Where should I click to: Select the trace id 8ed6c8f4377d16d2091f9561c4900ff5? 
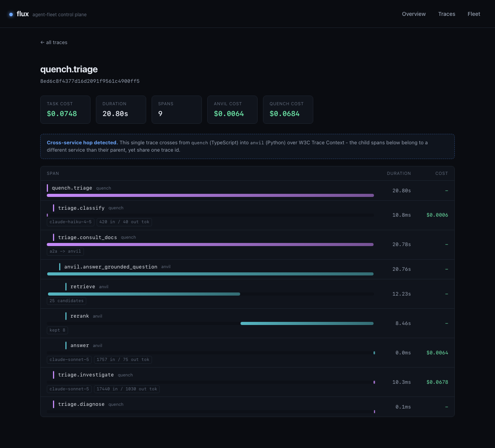click(x=90, y=81)
